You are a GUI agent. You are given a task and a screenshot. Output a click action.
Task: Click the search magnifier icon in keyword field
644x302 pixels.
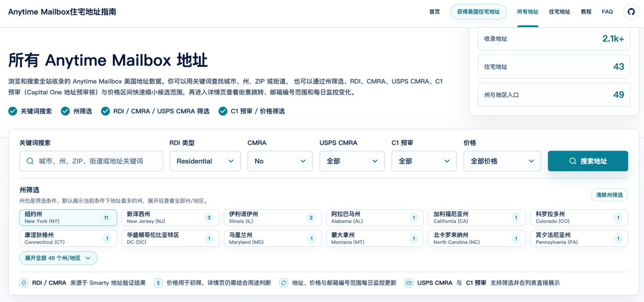tap(30, 161)
